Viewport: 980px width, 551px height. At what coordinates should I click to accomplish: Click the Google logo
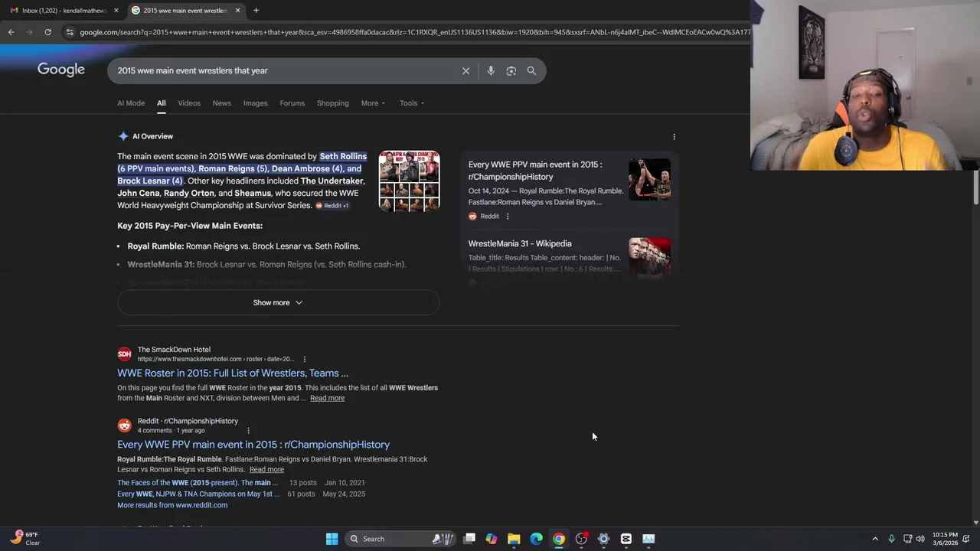(x=61, y=70)
